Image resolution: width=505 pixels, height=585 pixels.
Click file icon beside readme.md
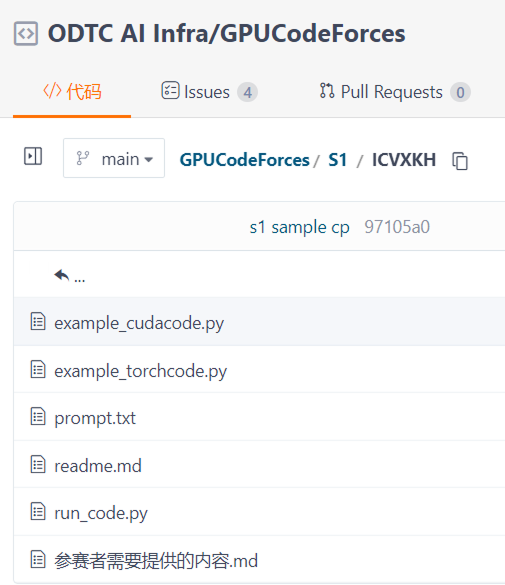[x=38, y=464]
